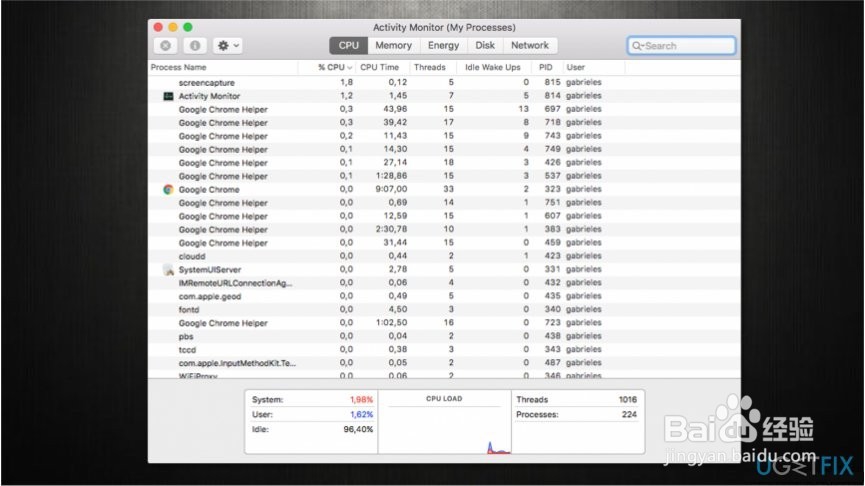Switch to the Memory tab

[x=393, y=46]
